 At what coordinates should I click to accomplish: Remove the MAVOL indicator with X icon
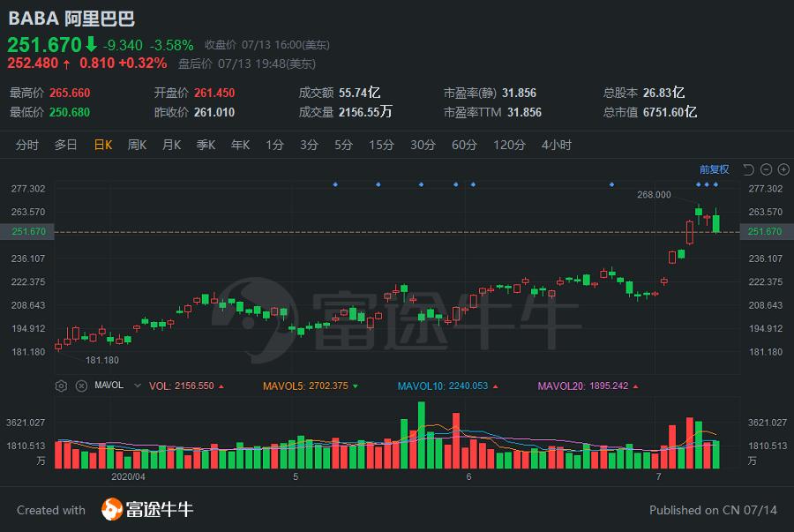[x=81, y=386]
